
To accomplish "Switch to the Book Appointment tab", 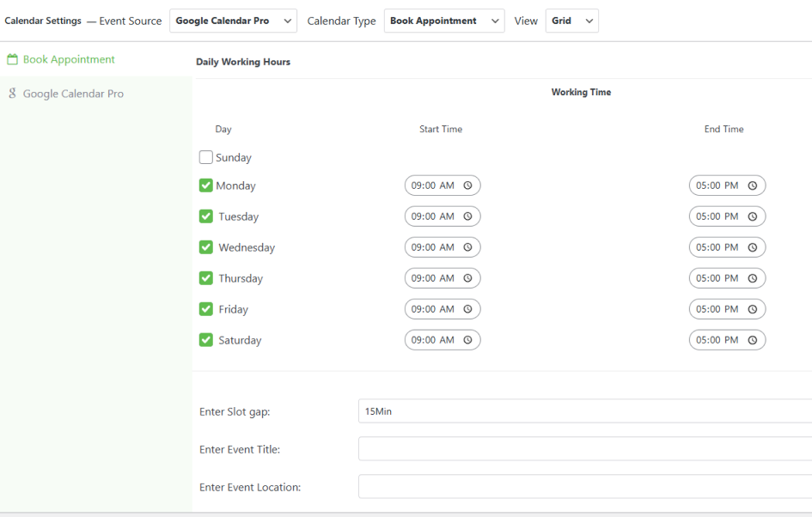I will coord(69,59).
